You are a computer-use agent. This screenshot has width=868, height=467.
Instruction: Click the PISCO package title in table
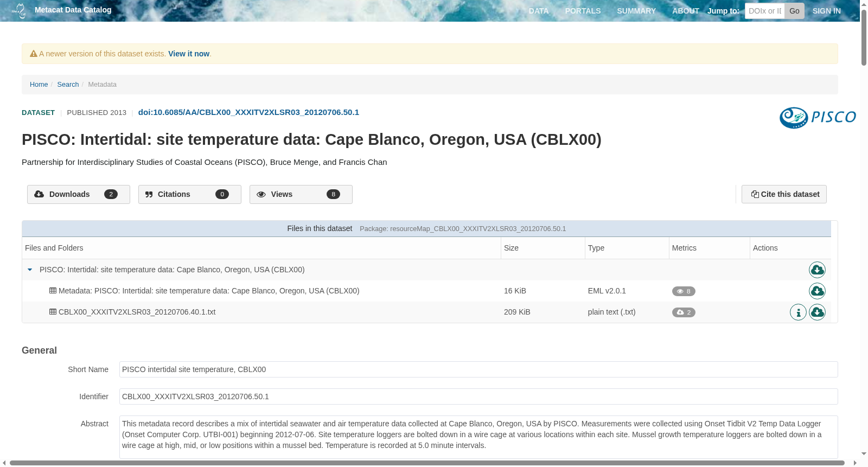172,270
